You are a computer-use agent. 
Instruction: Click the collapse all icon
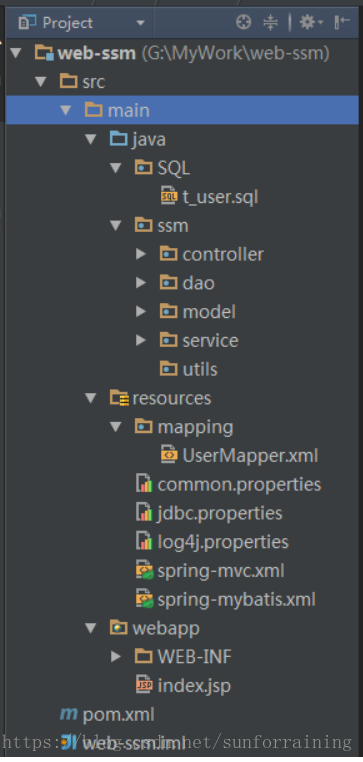(x=270, y=22)
